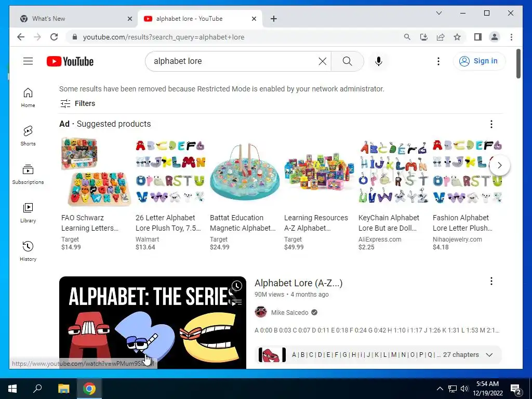Screen dimensions: 532x399
Task: Click the page vertical scrollbar
Action: point(518,64)
